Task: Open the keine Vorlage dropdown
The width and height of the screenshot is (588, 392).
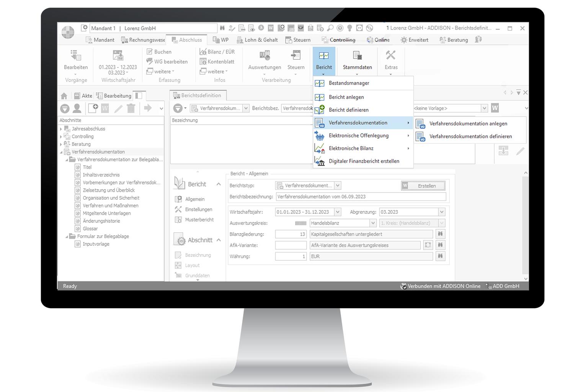Action: tap(484, 108)
